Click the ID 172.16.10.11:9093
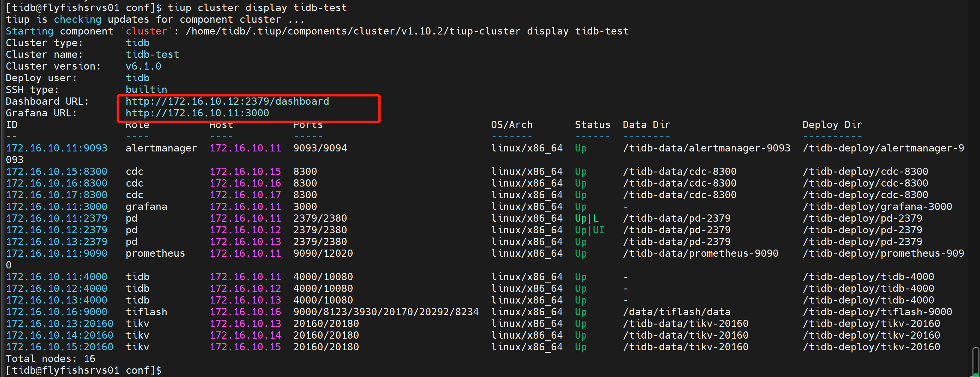980x377 pixels. point(57,148)
